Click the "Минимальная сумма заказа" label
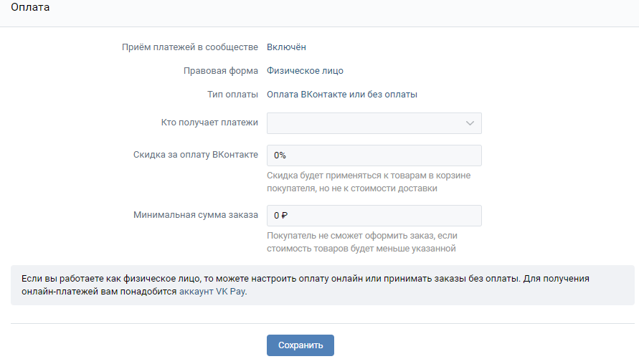Image resolution: width=639 pixels, height=364 pixels. 195,214
